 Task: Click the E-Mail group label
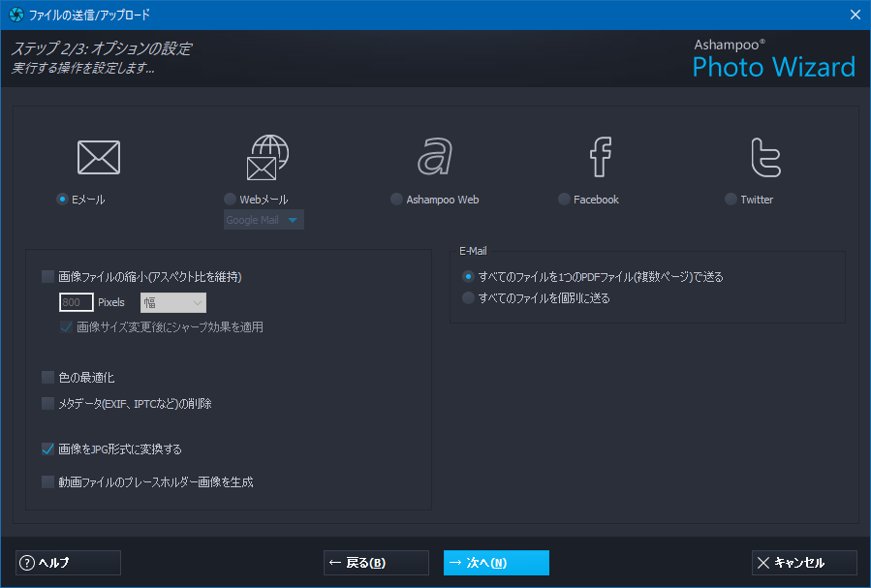click(x=473, y=251)
